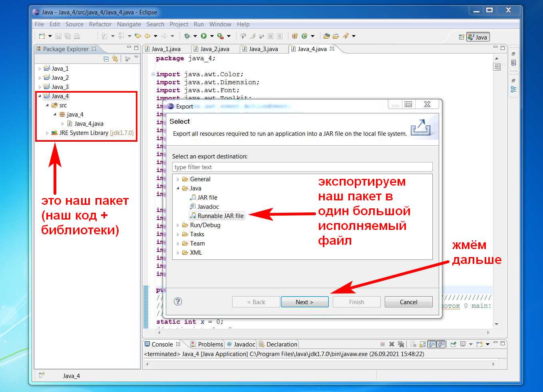Click the help question mark in Export dialog
This screenshot has height=392, width=543.
(x=178, y=301)
